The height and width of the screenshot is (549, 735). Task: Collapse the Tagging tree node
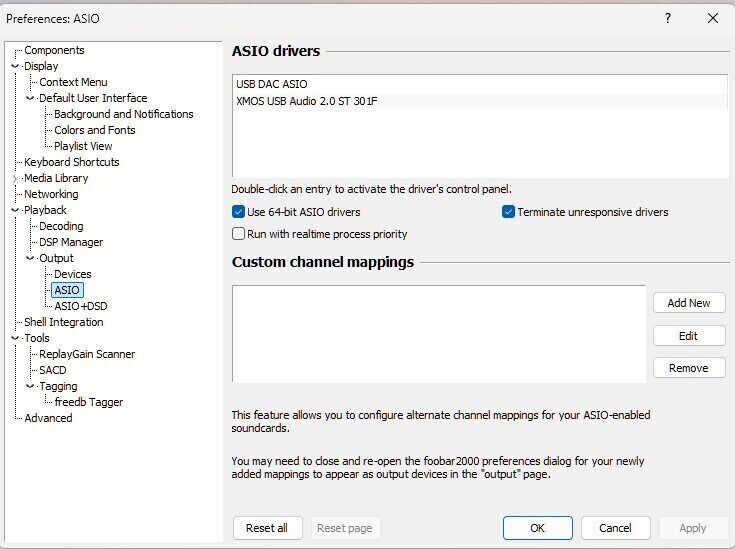30,387
